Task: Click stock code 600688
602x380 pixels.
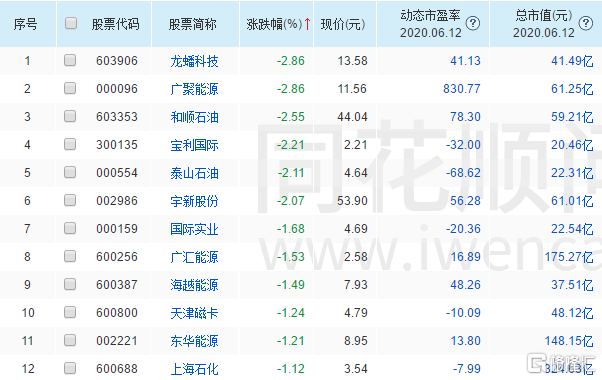Action: 117,369
